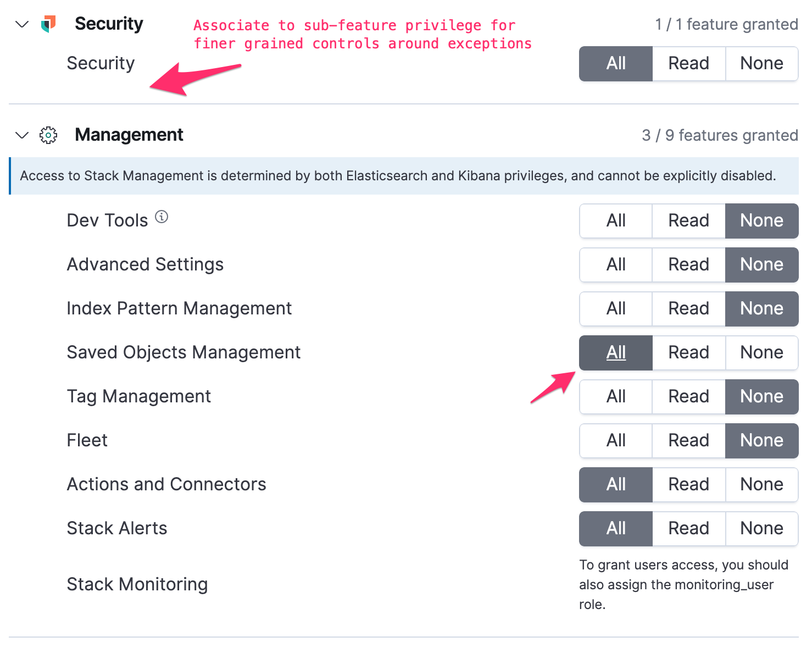Select All for Index Pattern Management
812x664 pixels.
[x=615, y=308]
